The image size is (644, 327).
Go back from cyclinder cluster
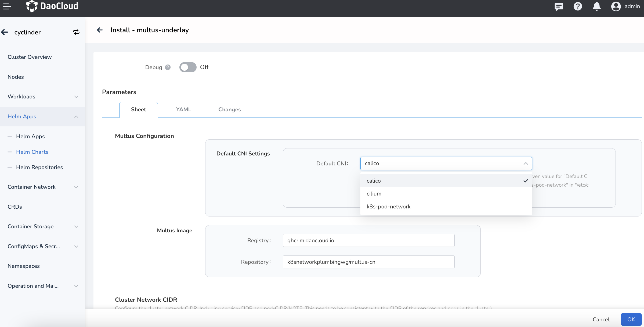pos(5,32)
